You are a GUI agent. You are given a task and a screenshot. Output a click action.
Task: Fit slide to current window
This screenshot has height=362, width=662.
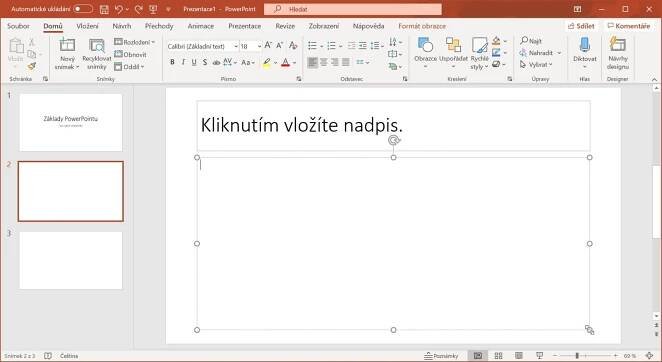(x=649, y=356)
